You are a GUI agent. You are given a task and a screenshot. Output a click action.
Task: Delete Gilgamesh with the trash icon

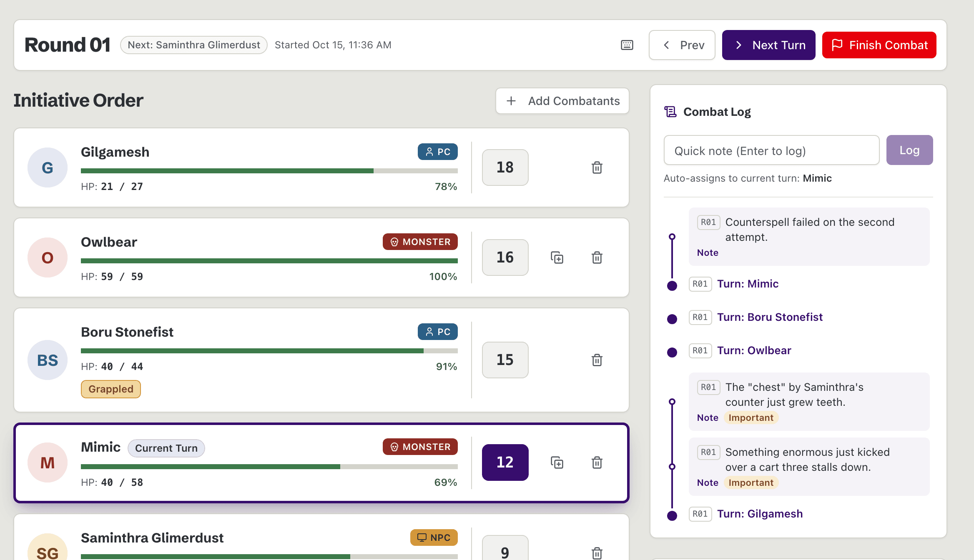[597, 167]
